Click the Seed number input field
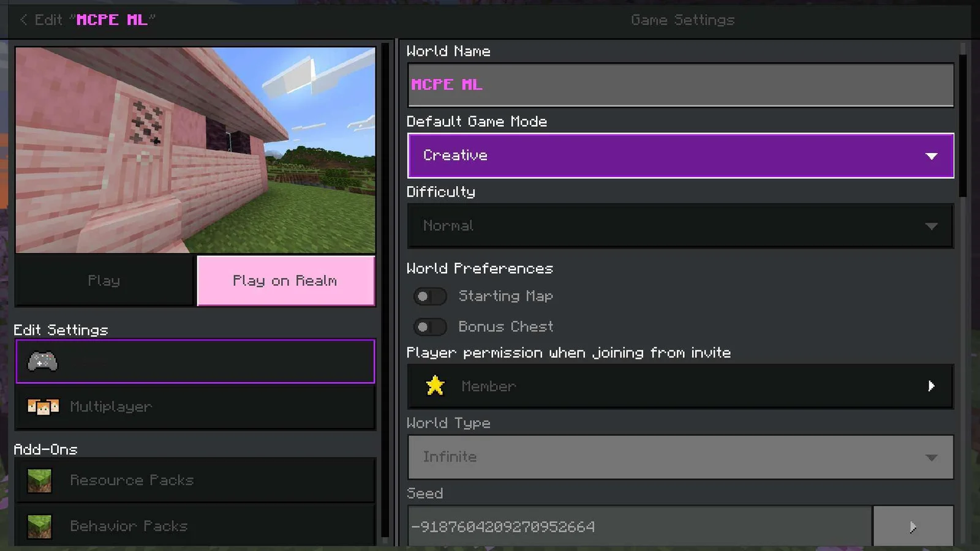The width and height of the screenshot is (980, 551). pyautogui.click(x=639, y=527)
